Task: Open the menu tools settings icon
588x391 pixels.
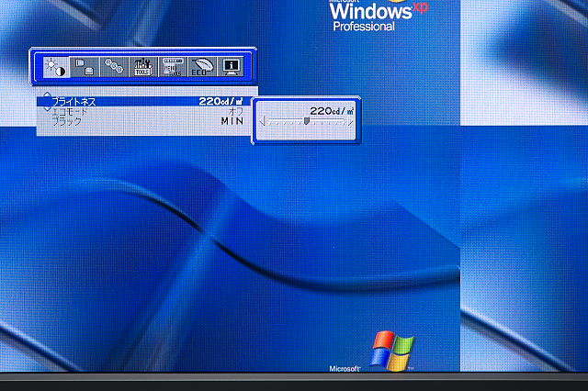Action: coord(172,67)
